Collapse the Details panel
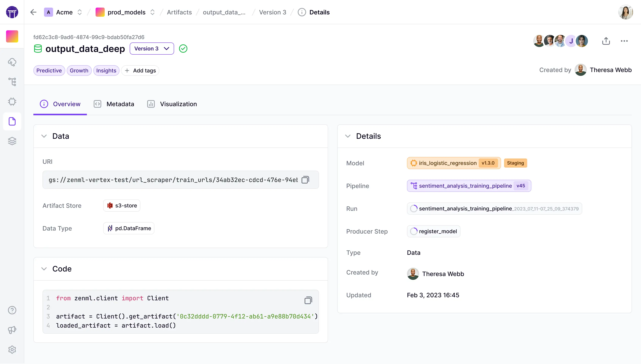Image resolution: width=641 pixels, height=364 pixels. coord(348,136)
